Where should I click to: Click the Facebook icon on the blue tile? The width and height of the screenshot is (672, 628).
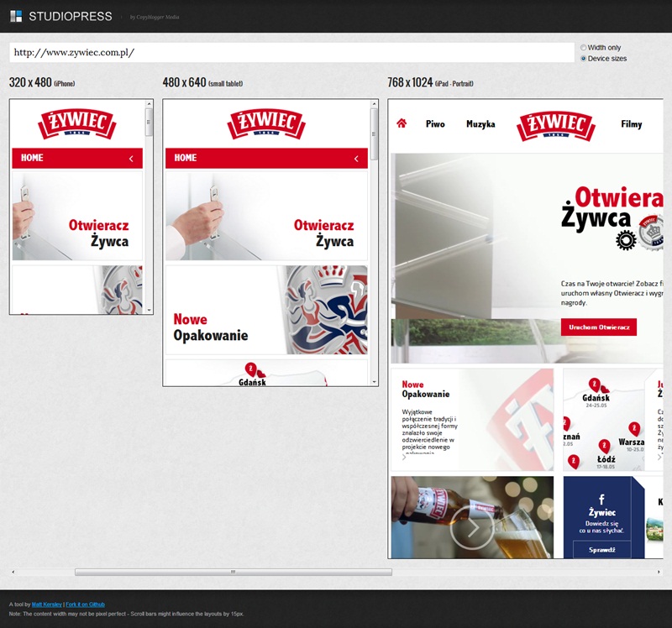[601, 500]
